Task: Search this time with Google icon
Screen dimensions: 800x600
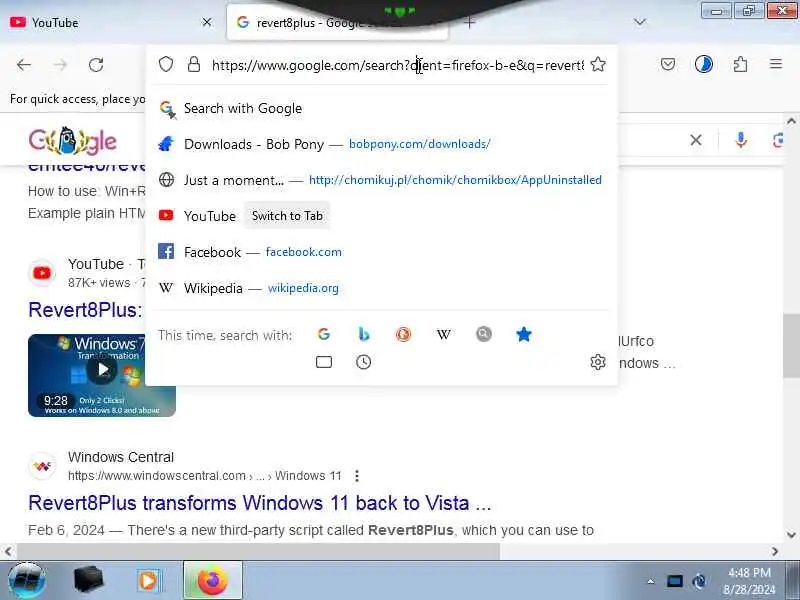Action: click(x=323, y=334)
